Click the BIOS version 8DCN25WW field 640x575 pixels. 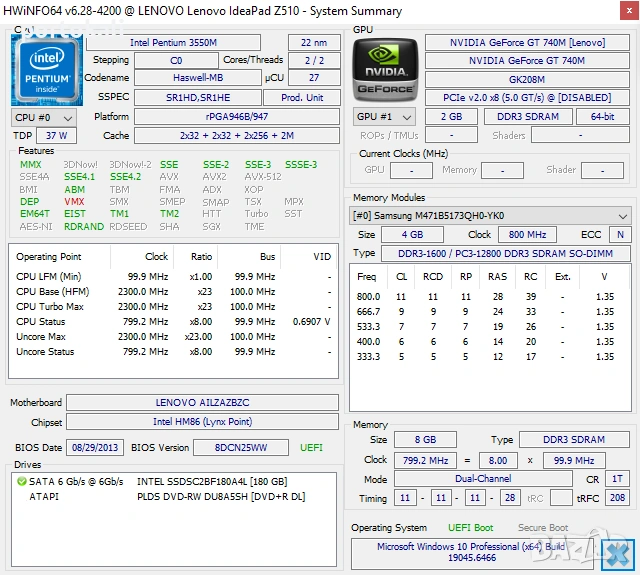point(241,447)
